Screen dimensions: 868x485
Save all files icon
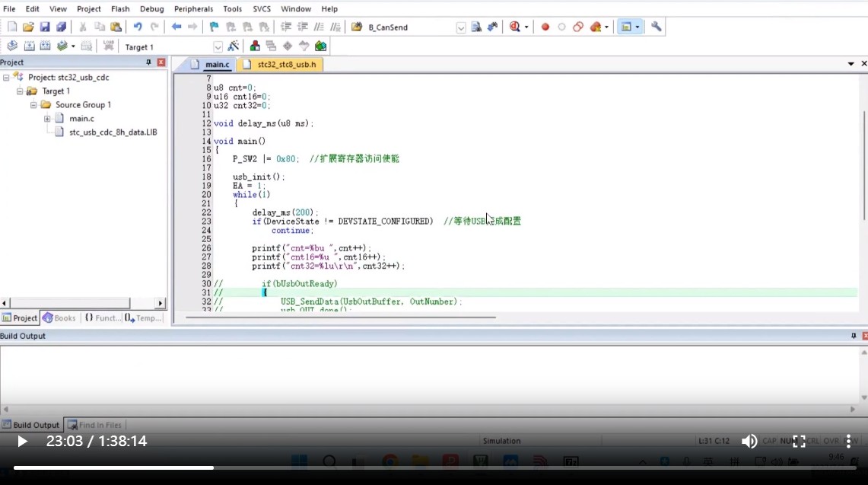61,27
